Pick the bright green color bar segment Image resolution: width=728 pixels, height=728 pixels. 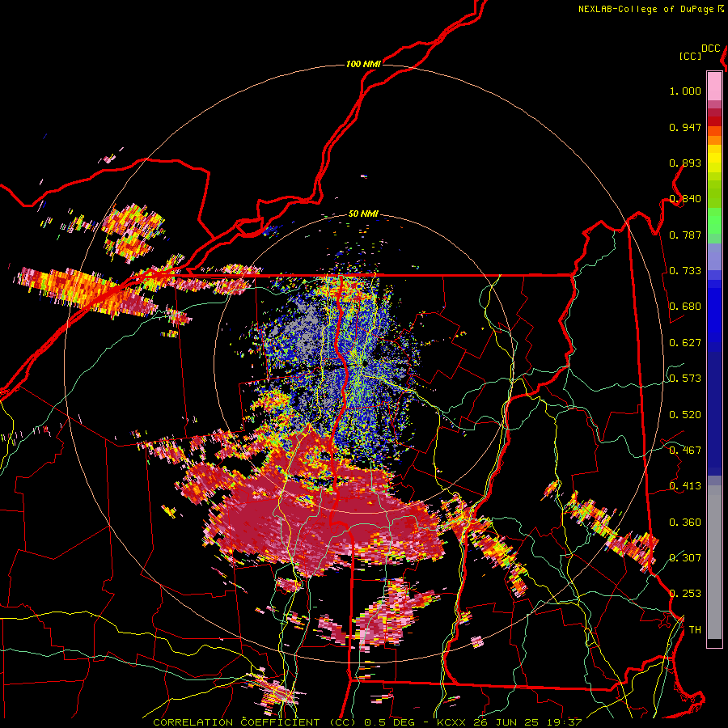point(714,221)
